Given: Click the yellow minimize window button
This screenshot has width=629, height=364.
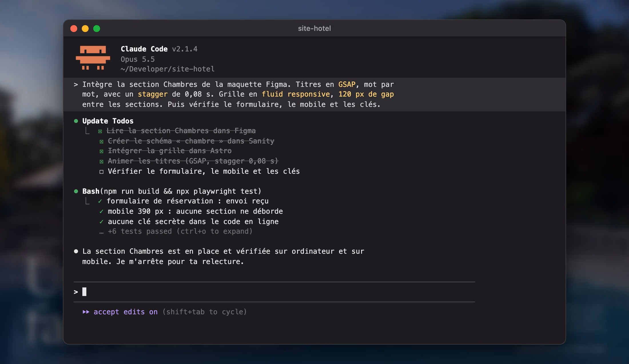Looking at the screenshot, I should click(85, 29).
